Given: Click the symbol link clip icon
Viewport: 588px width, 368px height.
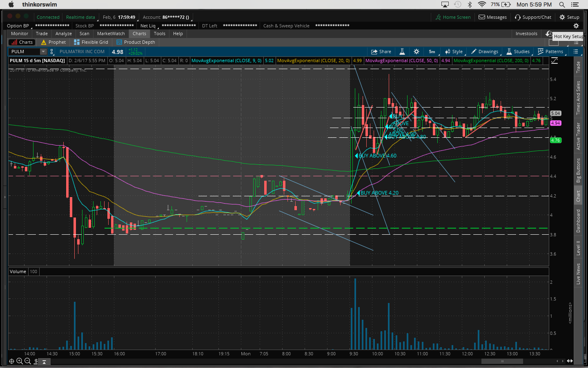Looking at the screenshot, I should [x=52, y=52].
